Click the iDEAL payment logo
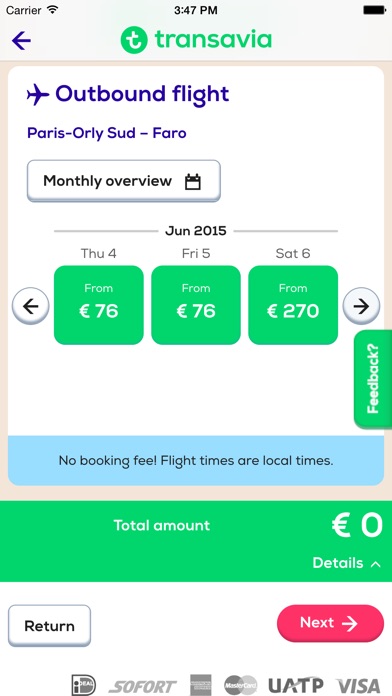Image resolution: width=392 pixels, height=696 pixels. [x=84, y=685]
